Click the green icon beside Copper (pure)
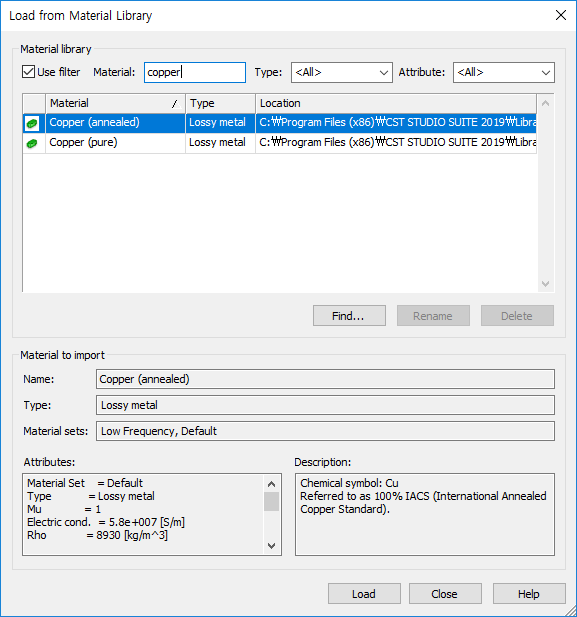Image resolution: width=577 pixels, height=617 pixels. point(32,143)
